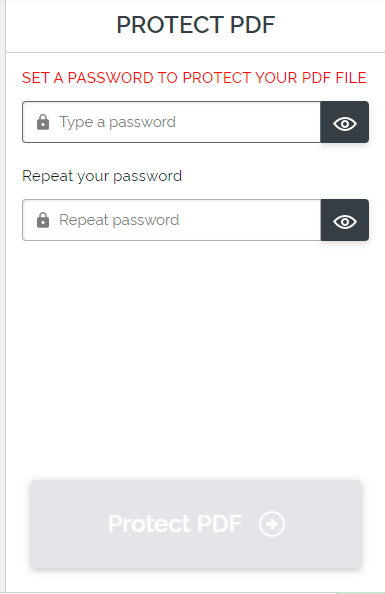Reveal the first password with eye icon

344,122
